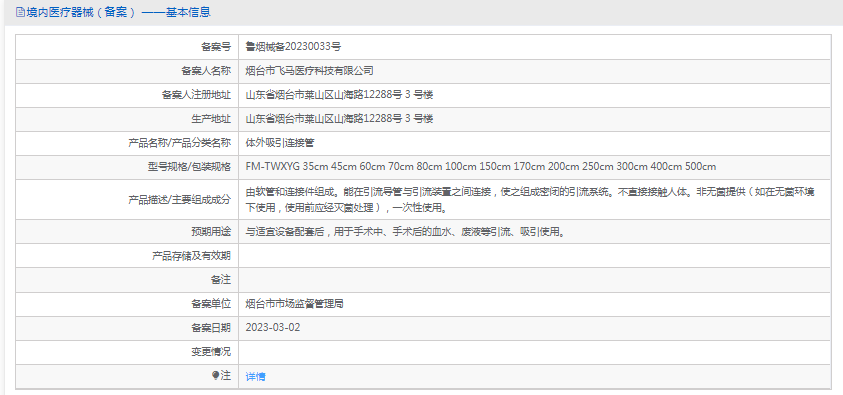This screenshot has width=843, height=395.
Task: Click the filing date 2023-03-02
Action: (x=273, y=328)
